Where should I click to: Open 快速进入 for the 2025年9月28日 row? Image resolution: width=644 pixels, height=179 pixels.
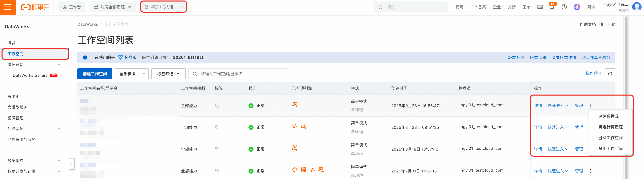point(558,106)
